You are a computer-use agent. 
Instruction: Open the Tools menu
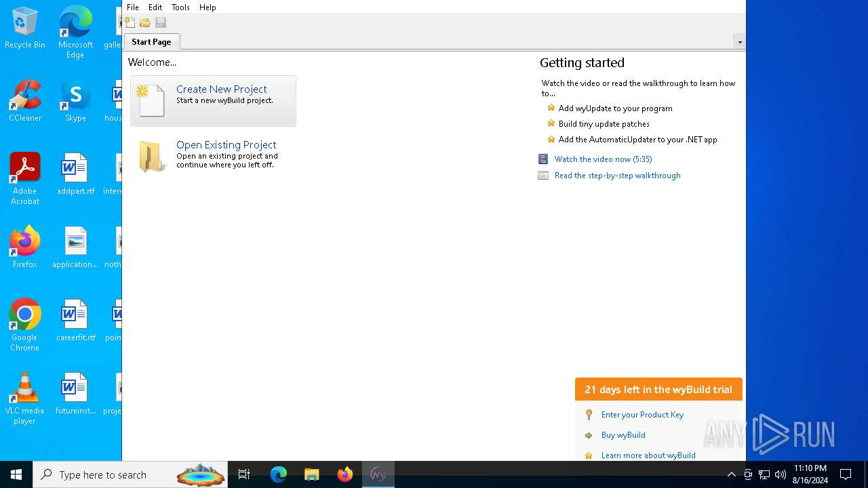tap(180, 7)
